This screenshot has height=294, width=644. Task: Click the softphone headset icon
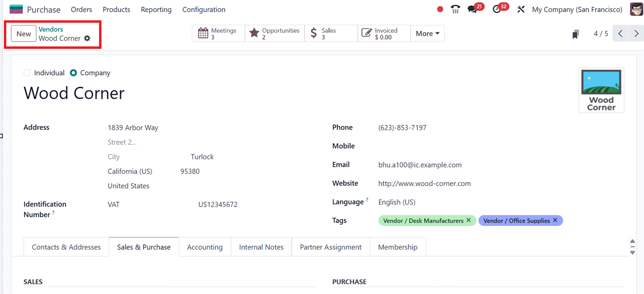point(455,9)
